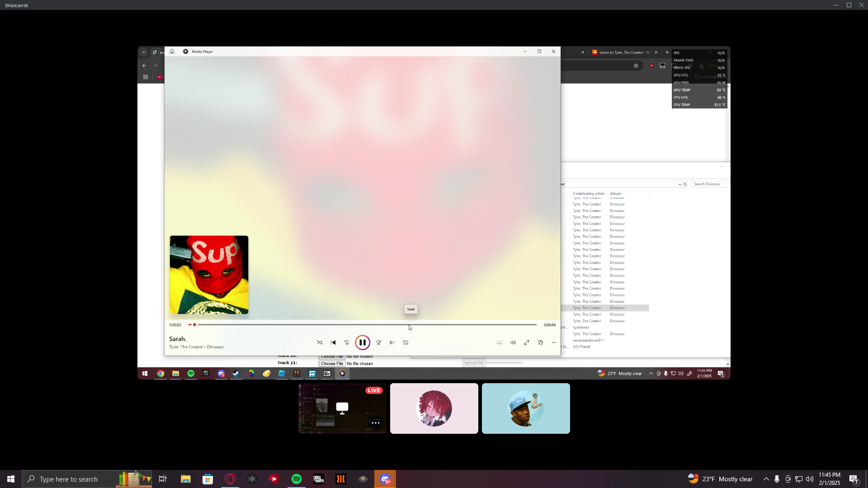Toggle shuffle in Media Player
Screen dimensions: 868x488
pos(320,343)
